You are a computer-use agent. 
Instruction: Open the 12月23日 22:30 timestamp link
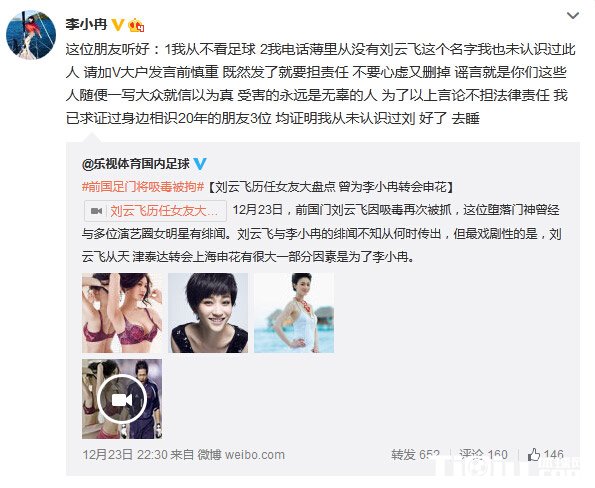(125, 455)
